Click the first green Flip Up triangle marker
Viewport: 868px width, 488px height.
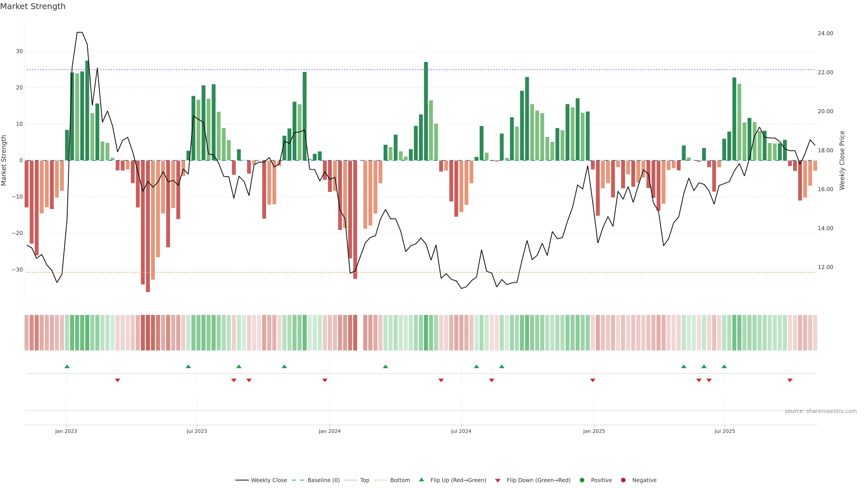[x=67, y=366]
